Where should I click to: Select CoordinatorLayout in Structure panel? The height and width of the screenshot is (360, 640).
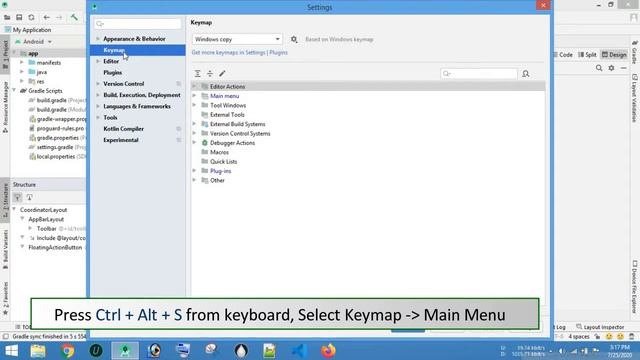(43, 210)
